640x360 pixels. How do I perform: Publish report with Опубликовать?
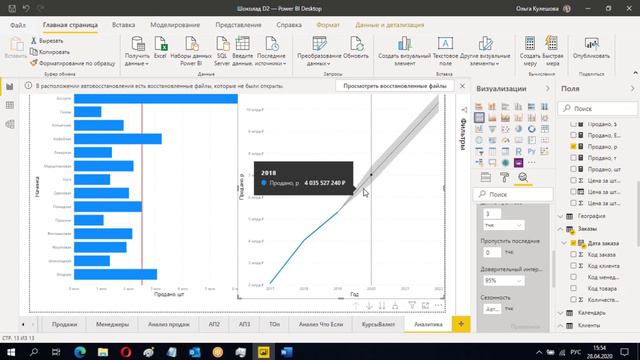pyautogui.click(x=591, y=47)
